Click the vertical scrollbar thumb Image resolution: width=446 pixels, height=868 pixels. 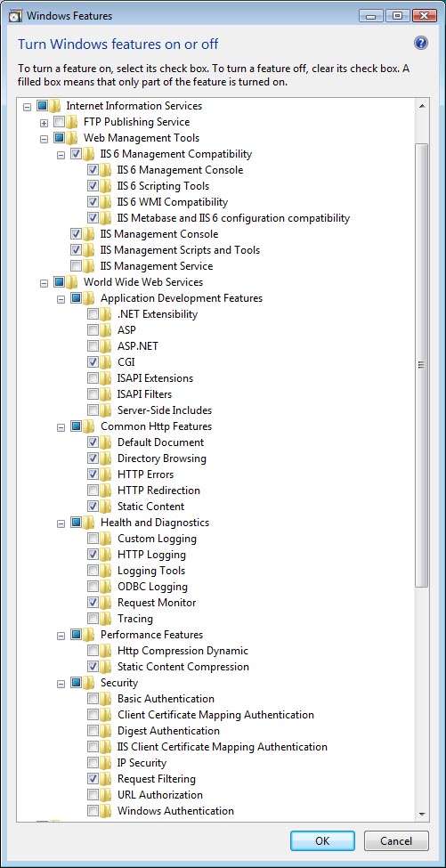click(422, 365)
